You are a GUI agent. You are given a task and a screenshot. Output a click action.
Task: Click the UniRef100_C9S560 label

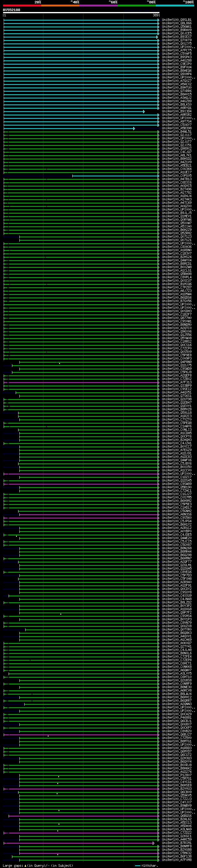(x=177, y=518)
